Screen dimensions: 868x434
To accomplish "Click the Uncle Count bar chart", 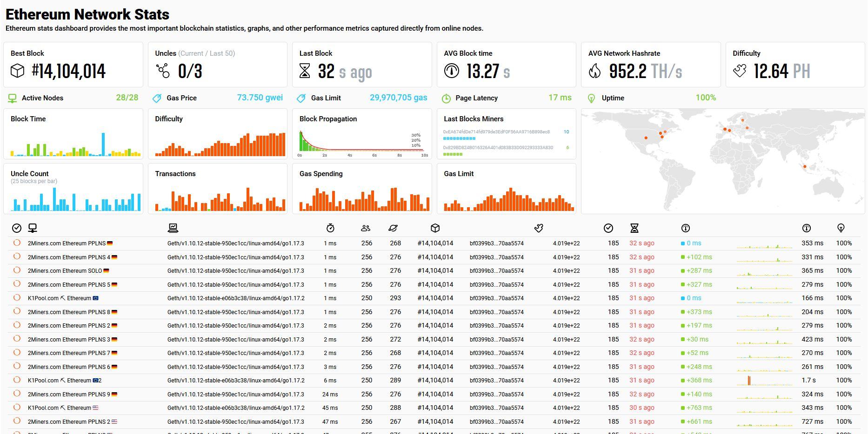I will click(x=75, y=199).
